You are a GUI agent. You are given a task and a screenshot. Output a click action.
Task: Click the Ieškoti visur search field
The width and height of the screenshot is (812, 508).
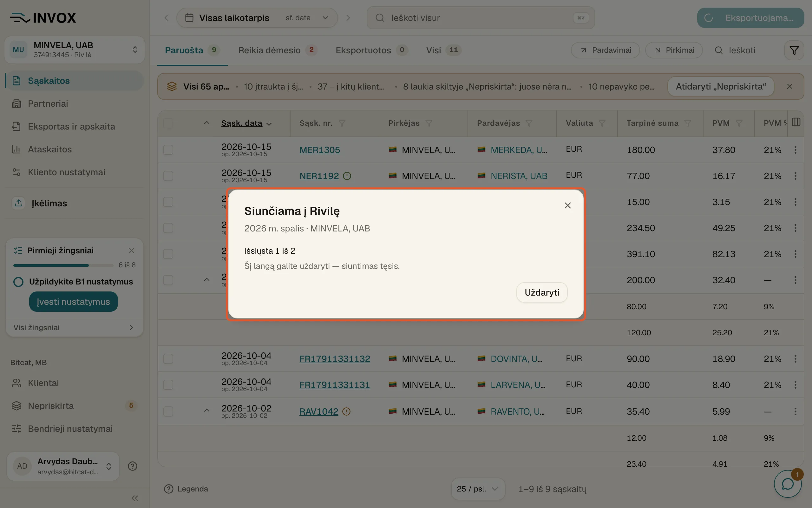[481, 18]
